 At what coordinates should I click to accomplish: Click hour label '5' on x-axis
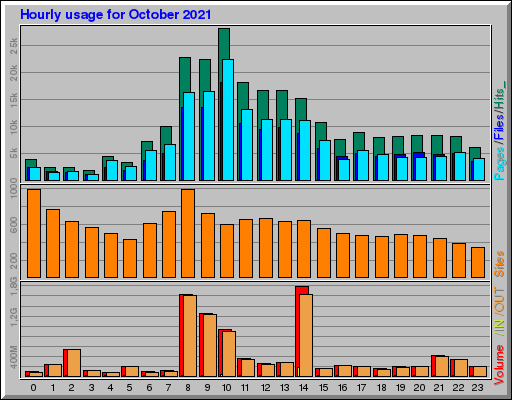click(129, 388)
